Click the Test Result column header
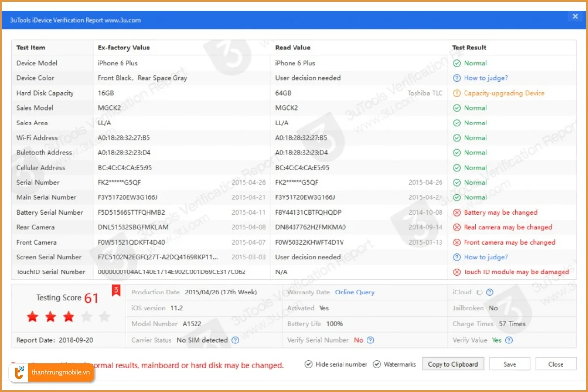 tap(469, 48)
